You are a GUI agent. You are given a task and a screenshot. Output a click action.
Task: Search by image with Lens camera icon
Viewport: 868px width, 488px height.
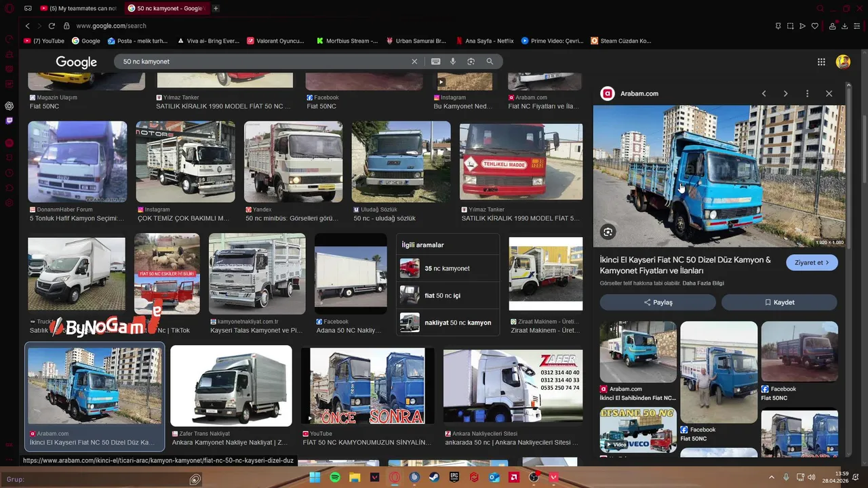[471, 62]
